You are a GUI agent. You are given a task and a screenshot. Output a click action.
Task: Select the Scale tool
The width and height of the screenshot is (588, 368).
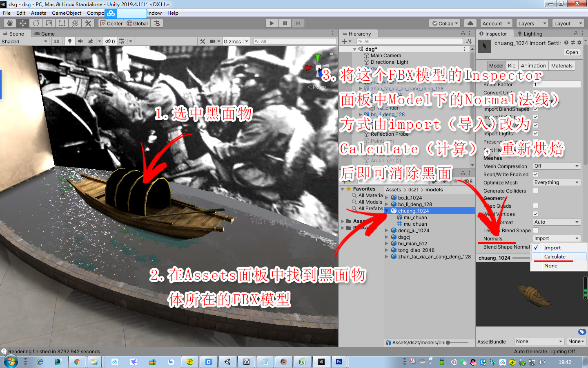49,23
